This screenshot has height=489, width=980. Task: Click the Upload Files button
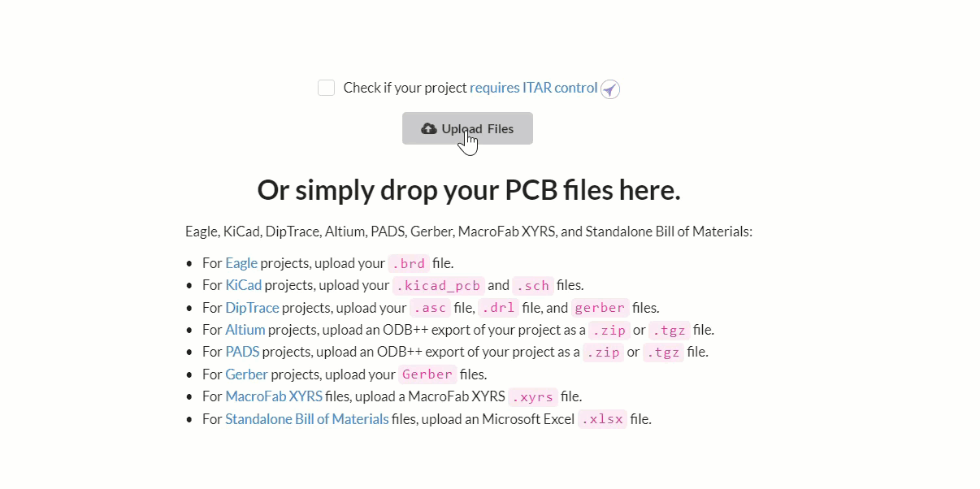point(467,128)
